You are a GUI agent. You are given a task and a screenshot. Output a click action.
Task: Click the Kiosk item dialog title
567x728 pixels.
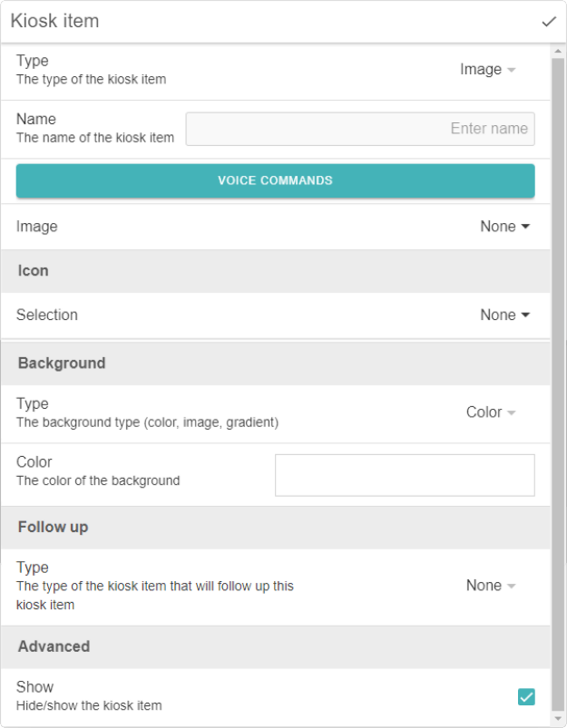click(x=54, y=22)
